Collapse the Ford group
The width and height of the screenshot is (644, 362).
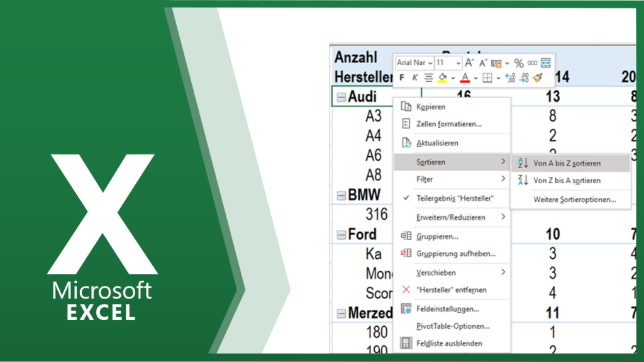pyautogui.click(x=341, y=235)
